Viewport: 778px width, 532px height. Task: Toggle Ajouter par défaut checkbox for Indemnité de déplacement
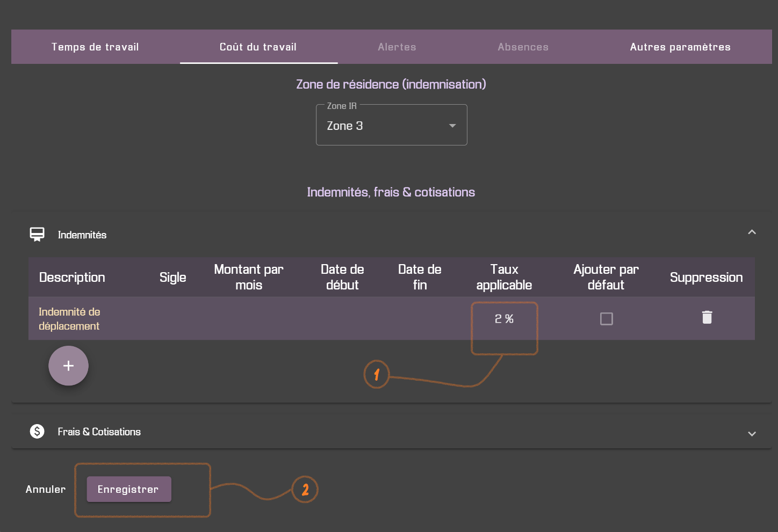(x=606, y=319)
